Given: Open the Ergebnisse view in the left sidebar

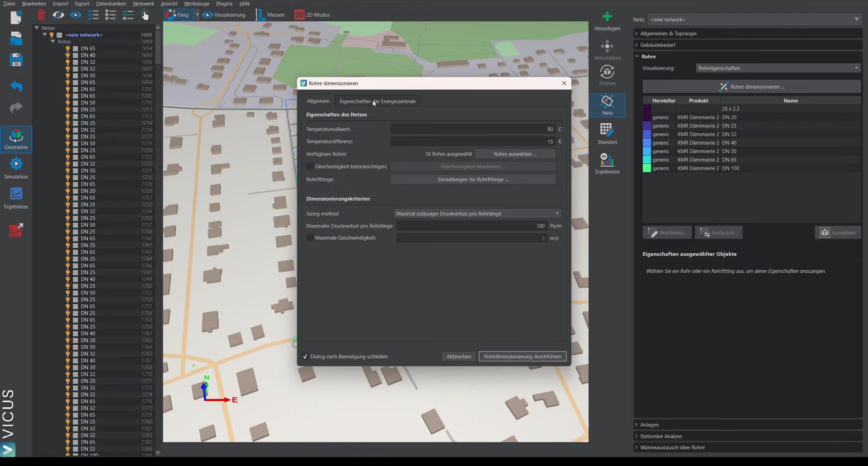Looking at the screenshot, I should pyautogui.click(x=16, y=198).
